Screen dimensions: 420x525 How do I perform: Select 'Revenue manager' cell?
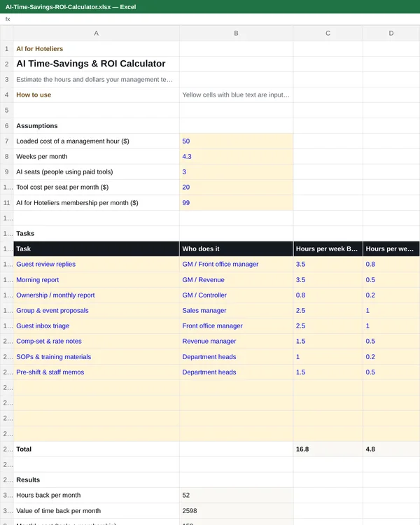(236, 341)
